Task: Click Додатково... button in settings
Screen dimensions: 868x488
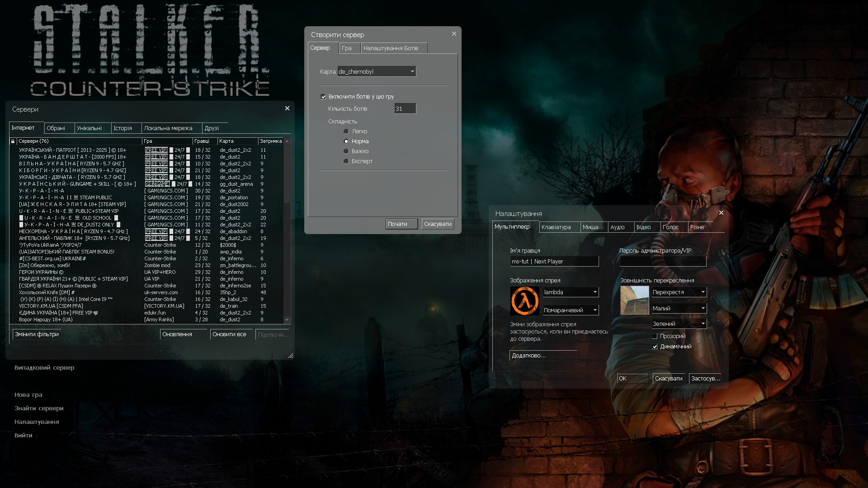Action: [543, 356]
